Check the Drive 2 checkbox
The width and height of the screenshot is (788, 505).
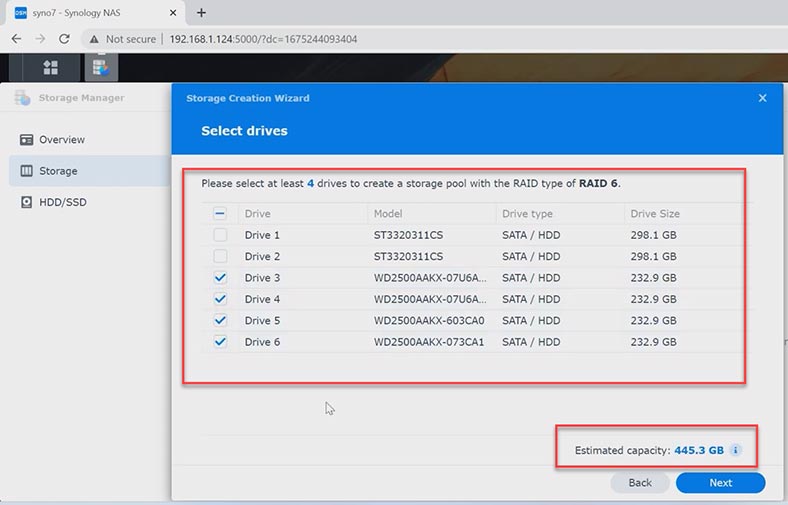(220, 256)
